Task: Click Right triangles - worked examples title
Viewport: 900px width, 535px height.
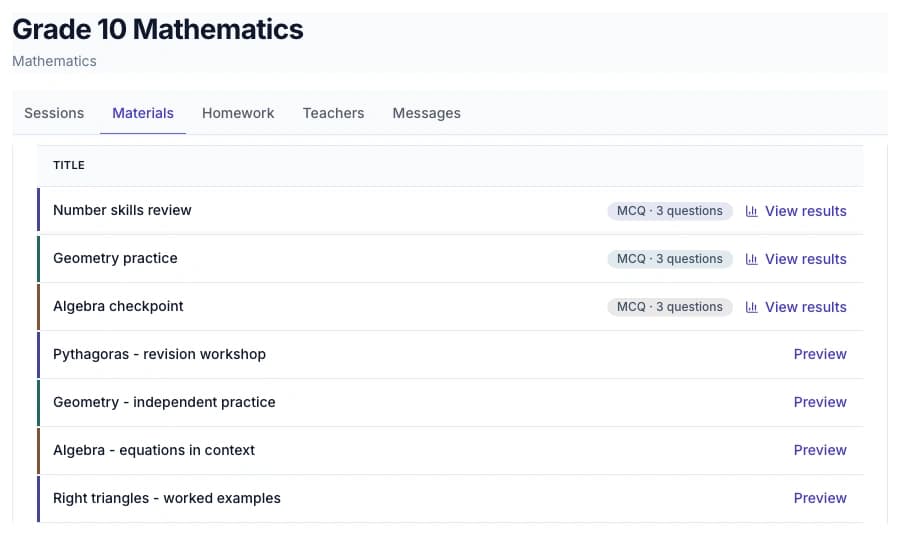Action: click(167, 498)
